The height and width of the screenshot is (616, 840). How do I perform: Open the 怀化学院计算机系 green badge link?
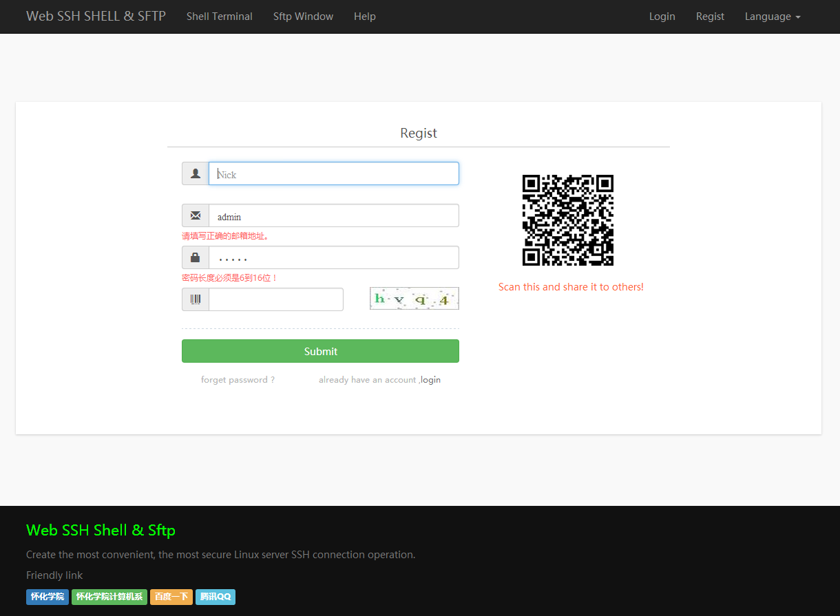click(x=109, y=597)
